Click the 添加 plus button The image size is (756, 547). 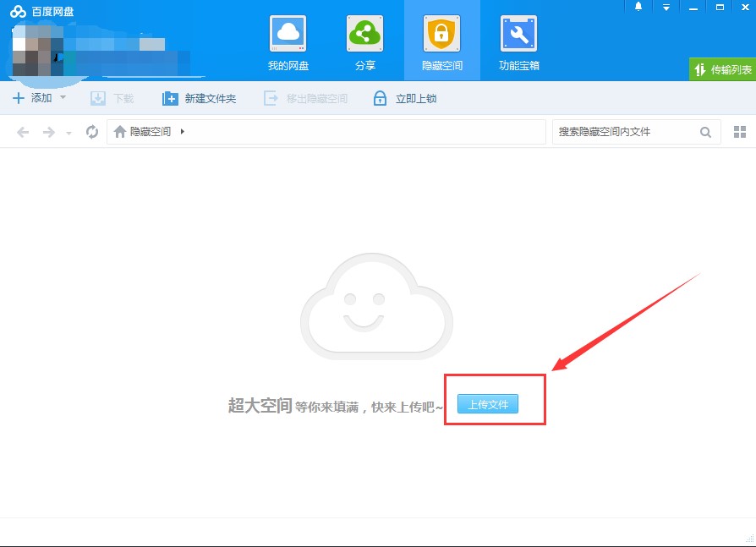click(x=32, y=98)
